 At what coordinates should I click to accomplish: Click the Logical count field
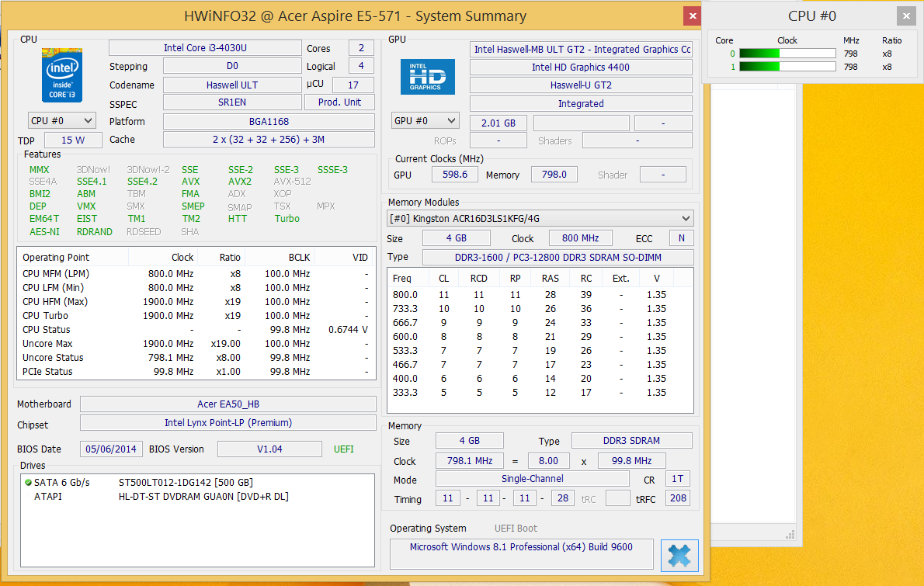pyautogui.click(x=361, y=66)
